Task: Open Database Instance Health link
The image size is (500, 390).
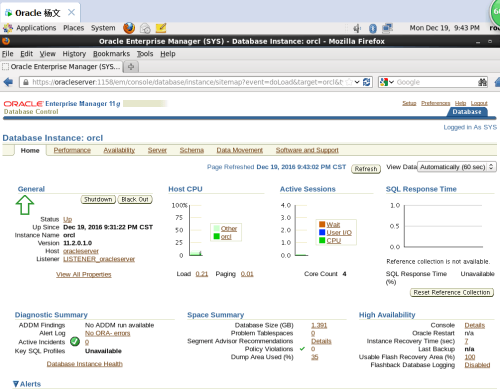Action: [x=85, y=364]
